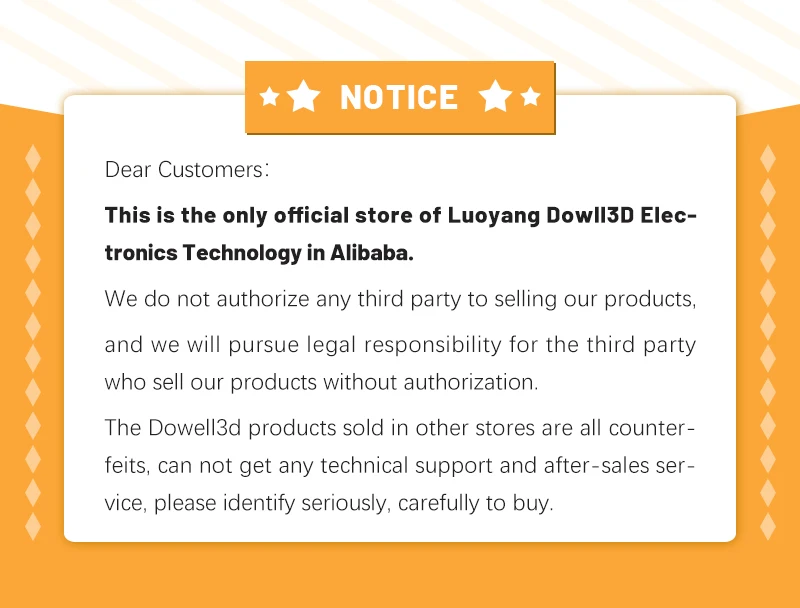Click the top diamond in left border column
Viewport: 800px width, 608px height.
tap(33, 158)
